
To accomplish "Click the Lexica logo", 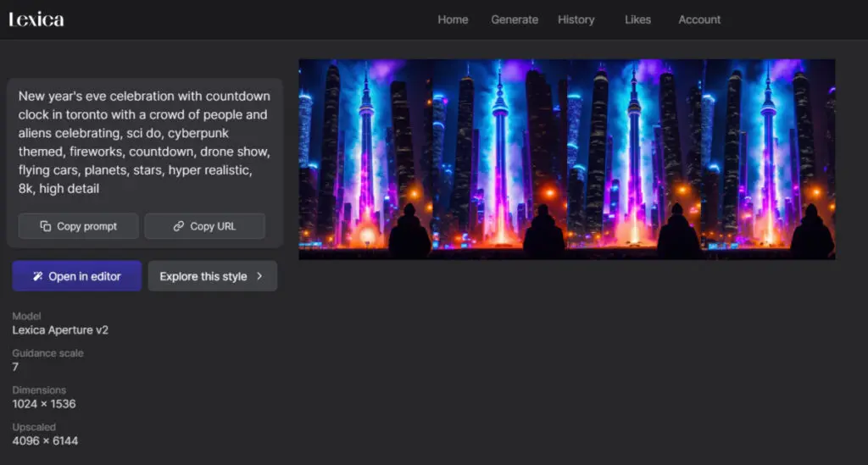I will 36,19.
